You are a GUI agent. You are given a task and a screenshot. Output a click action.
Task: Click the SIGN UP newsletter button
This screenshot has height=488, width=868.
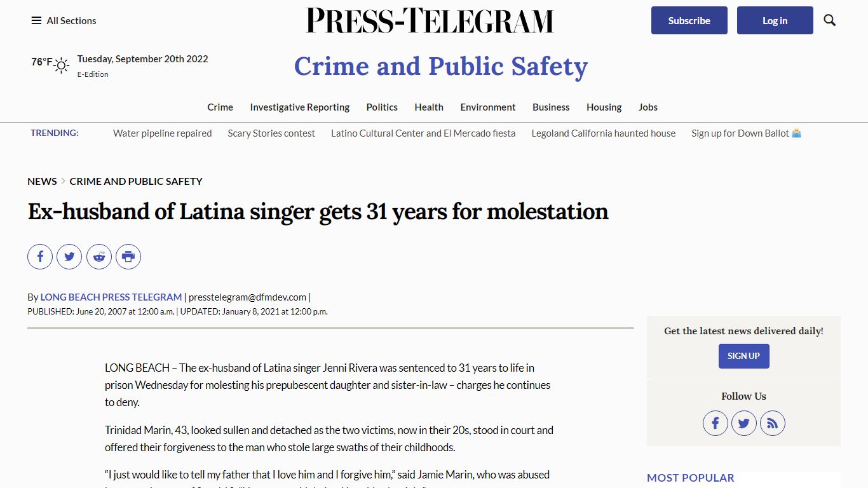click(744, 356)
